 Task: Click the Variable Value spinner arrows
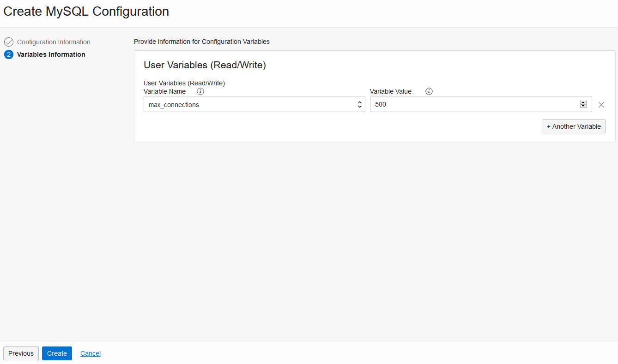point(583,104)
